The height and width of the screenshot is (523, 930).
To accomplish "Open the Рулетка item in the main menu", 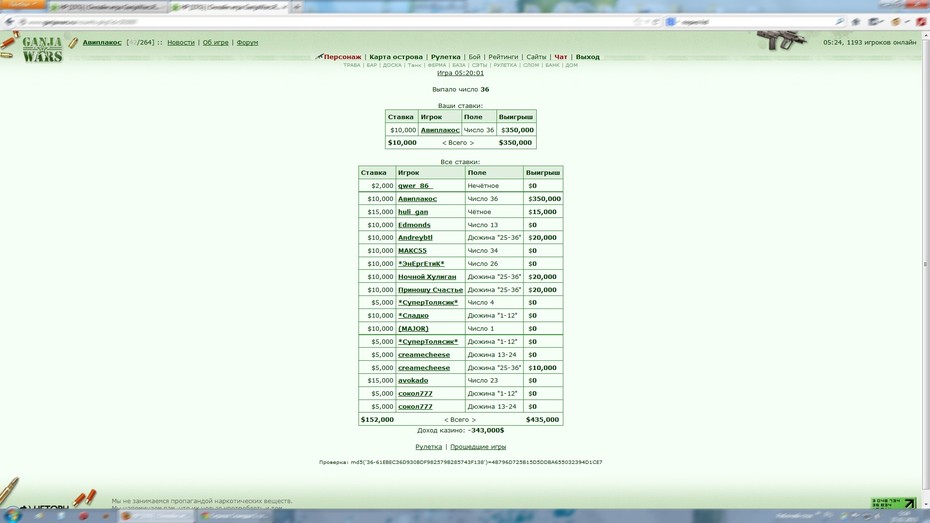I will (445, 57).
